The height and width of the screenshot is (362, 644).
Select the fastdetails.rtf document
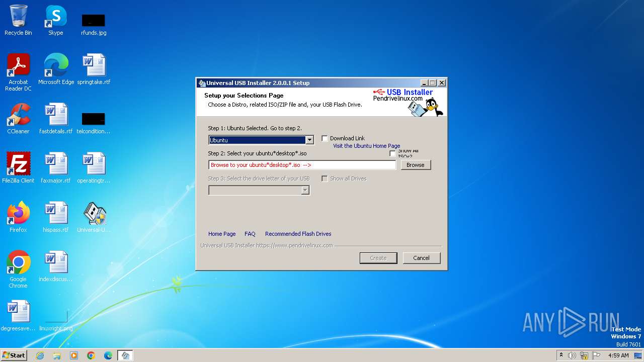(56, 119)
